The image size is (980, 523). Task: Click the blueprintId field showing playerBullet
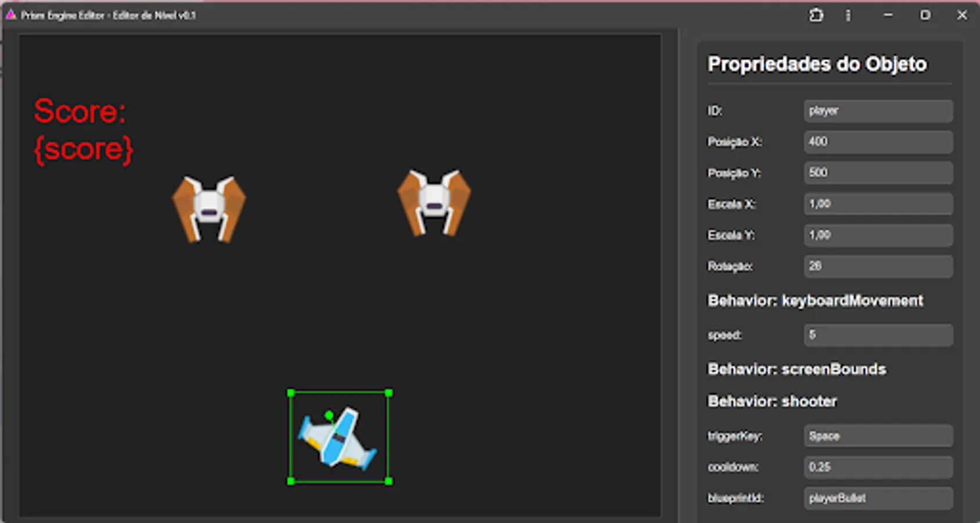(877, 498)
